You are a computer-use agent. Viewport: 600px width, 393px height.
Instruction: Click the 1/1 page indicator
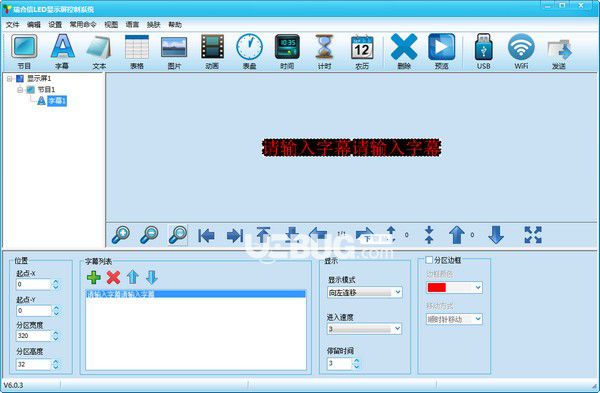coord(341,233)
